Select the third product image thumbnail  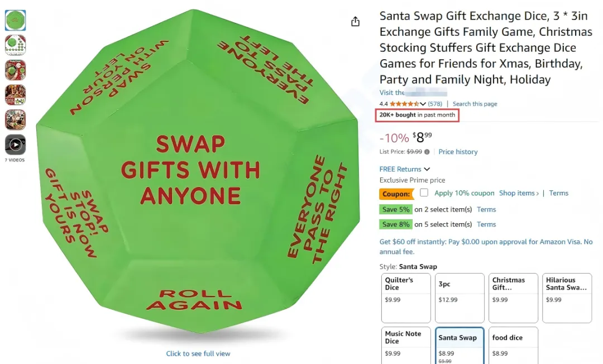click(15, 70)
